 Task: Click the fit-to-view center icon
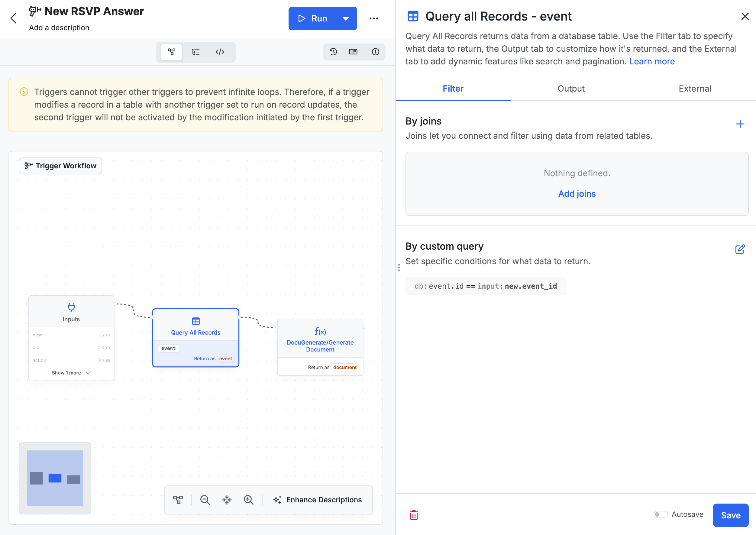coord(227,500)
